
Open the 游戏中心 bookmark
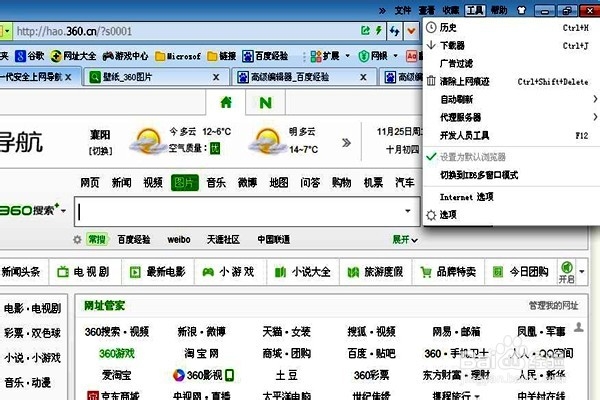coord(126,56)
